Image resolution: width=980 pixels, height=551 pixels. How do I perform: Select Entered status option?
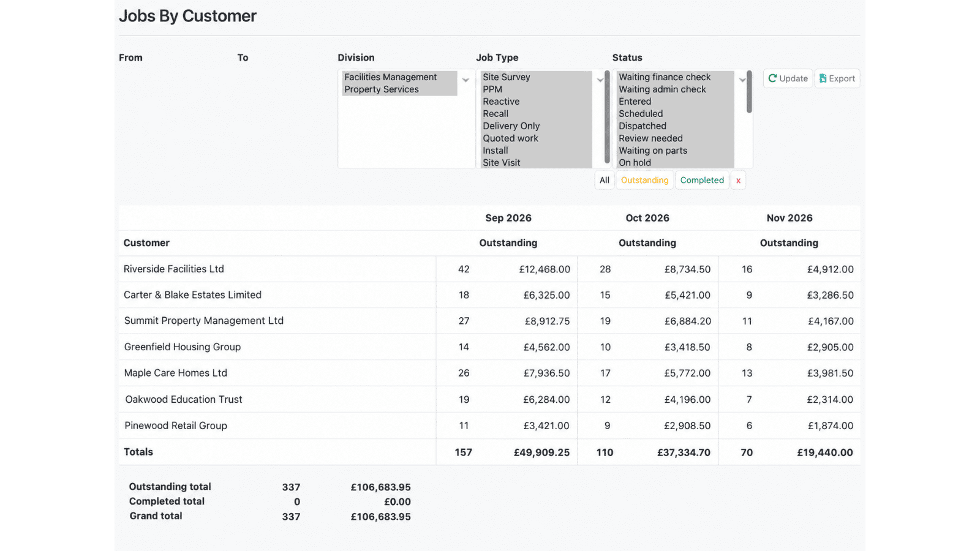675,102
